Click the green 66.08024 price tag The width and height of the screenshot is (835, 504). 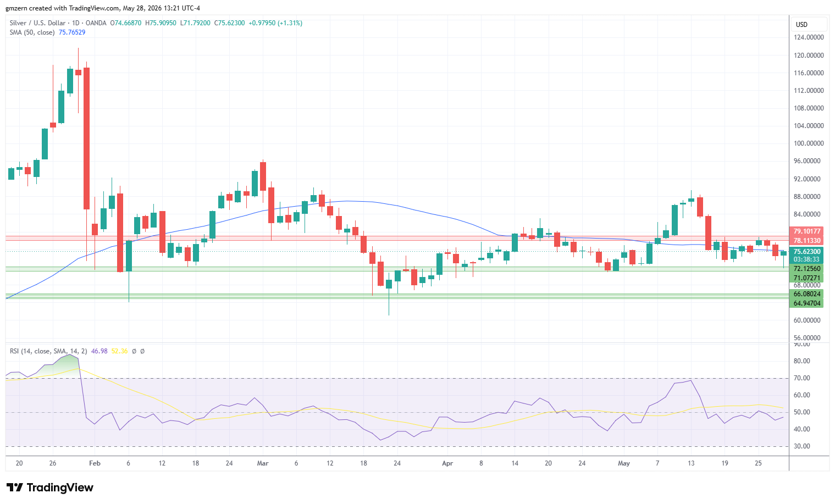point(807,294)
